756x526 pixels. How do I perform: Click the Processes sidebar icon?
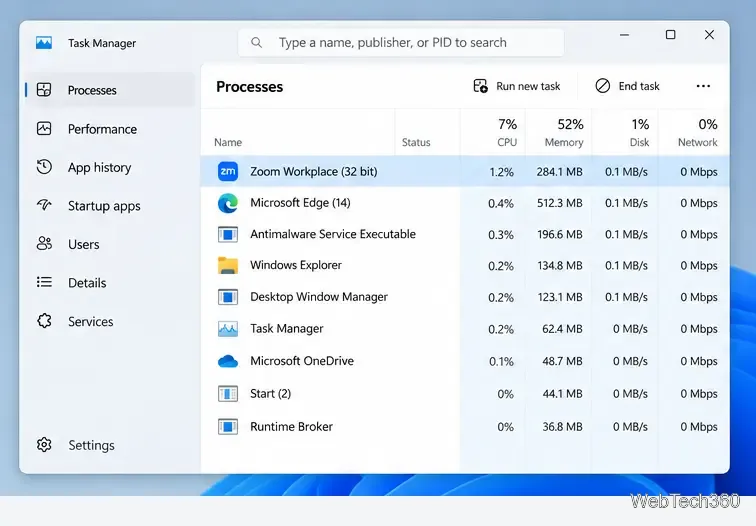(x=44, y=90)
